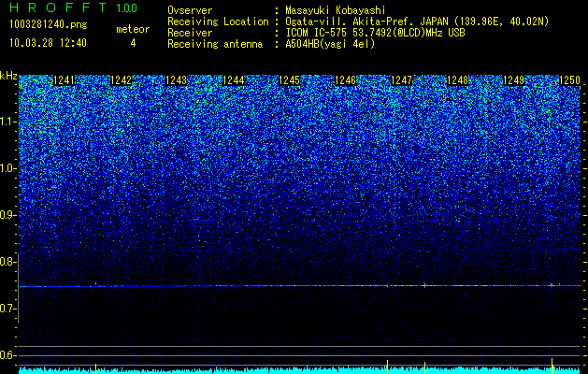The image size is (588, 374).
Task: Click the gray vertical frequency range bar at left
Action: click(18, 288)
